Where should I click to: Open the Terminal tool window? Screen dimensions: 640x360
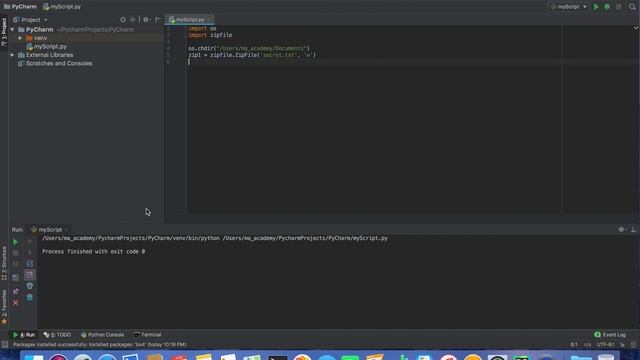(x=147, y=335)
